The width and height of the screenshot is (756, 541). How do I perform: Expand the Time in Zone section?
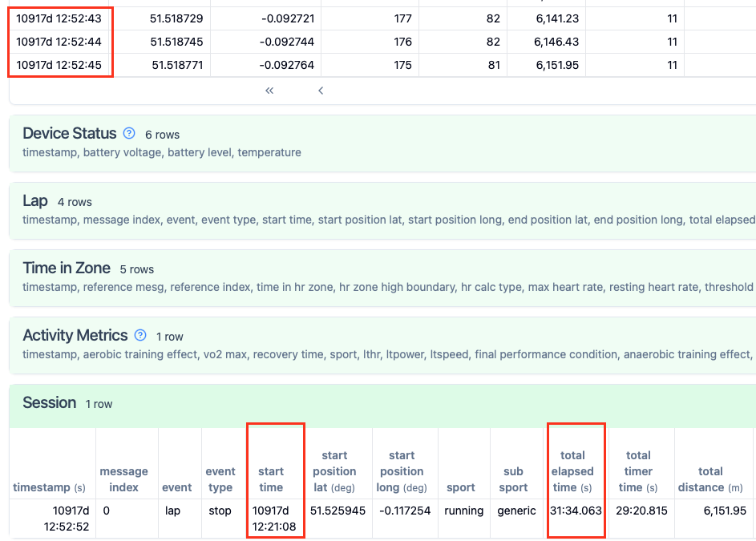tap(66, 268)
